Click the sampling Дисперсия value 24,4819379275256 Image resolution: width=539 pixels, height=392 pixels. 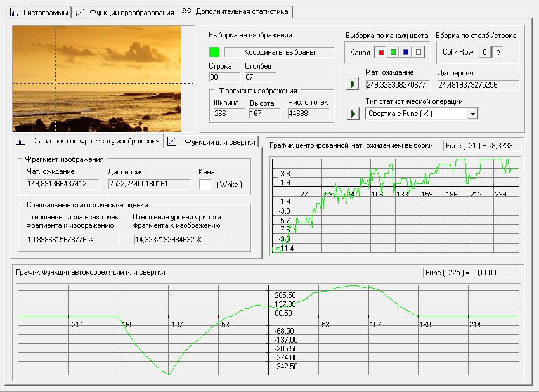coord(478,85)
